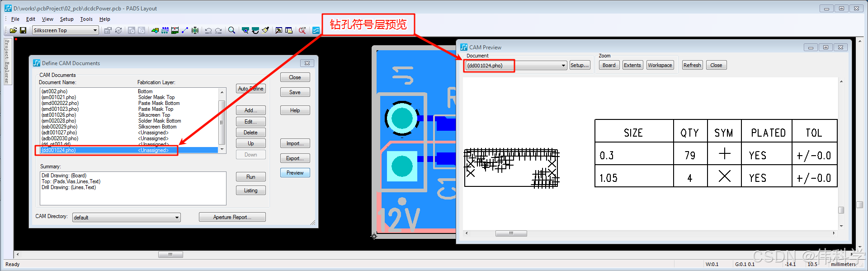
Task: Click the Redraw icon
Action: (255, 30)
